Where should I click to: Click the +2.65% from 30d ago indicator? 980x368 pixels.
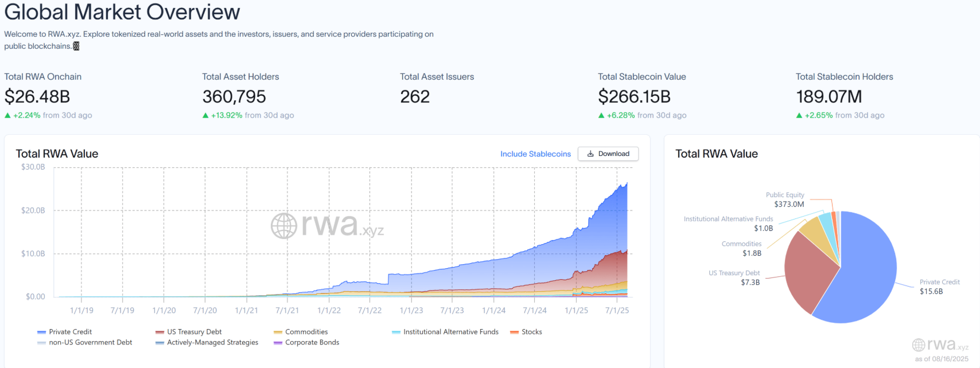(x=840, y=115)
